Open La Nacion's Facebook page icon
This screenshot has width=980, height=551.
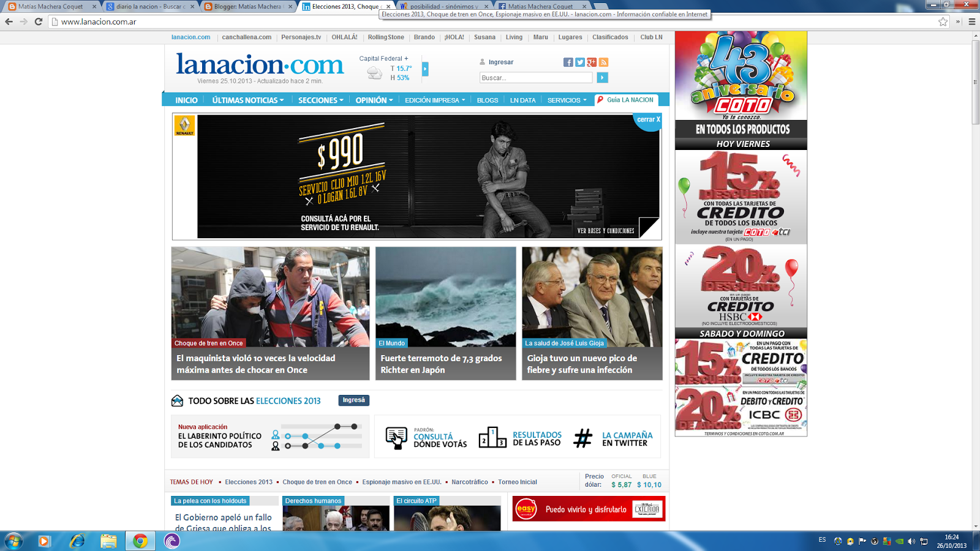568,62
